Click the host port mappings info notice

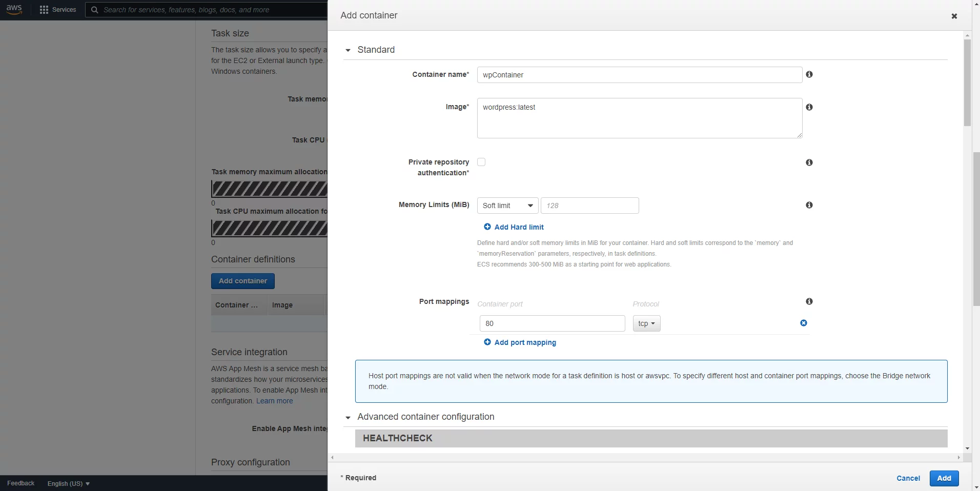click(x=651, y=381)
